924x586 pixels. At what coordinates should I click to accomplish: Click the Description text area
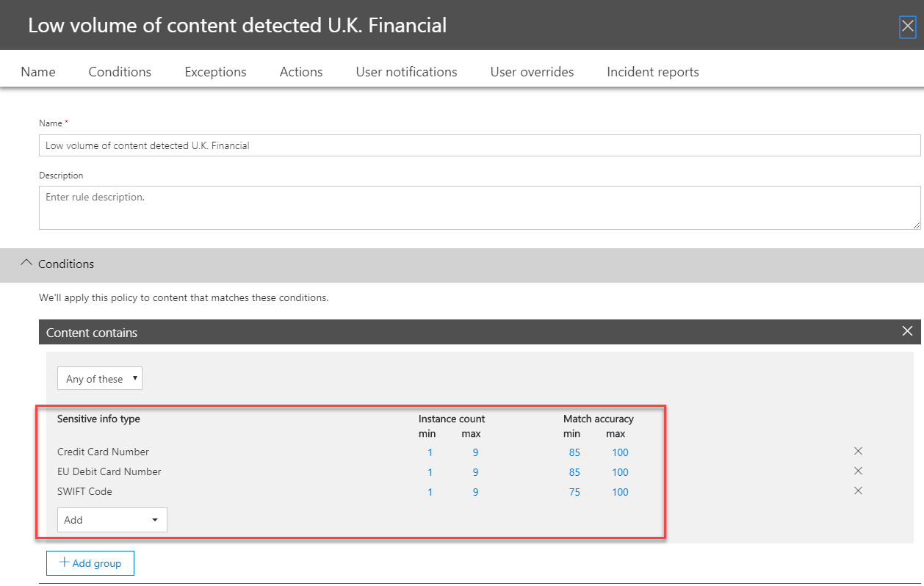(x=480, y=208)
